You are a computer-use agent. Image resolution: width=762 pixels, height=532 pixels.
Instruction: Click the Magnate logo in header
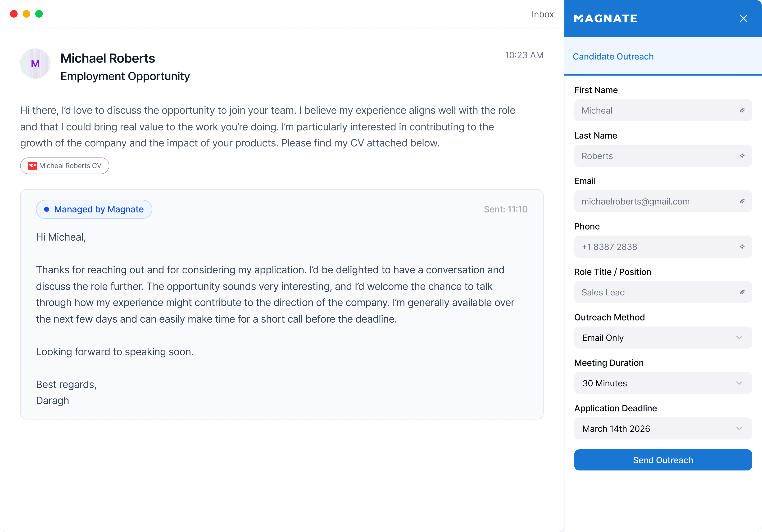pos(606,18)
